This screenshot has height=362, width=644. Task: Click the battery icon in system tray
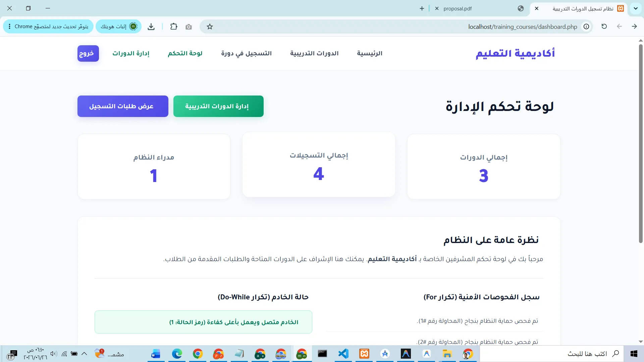click(74, 354)
